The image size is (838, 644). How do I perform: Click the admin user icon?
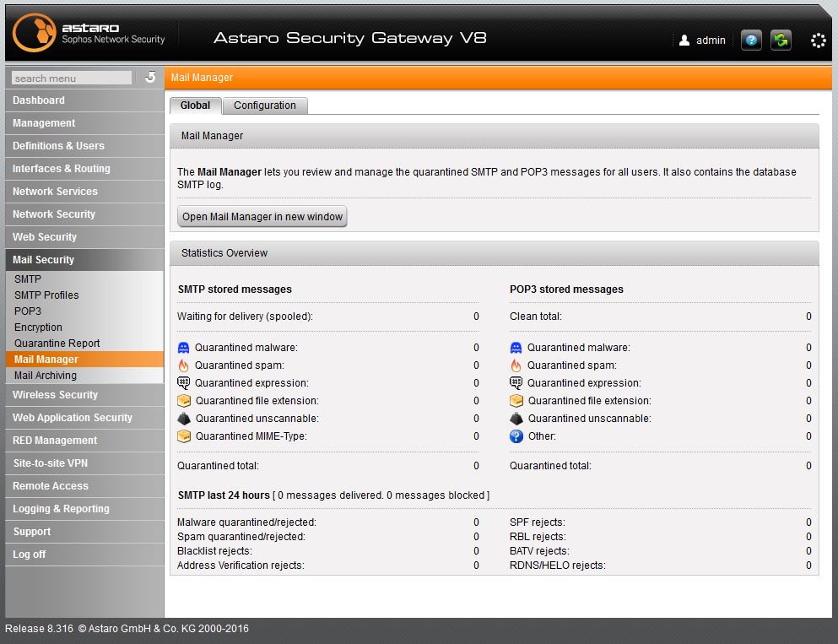684,40
